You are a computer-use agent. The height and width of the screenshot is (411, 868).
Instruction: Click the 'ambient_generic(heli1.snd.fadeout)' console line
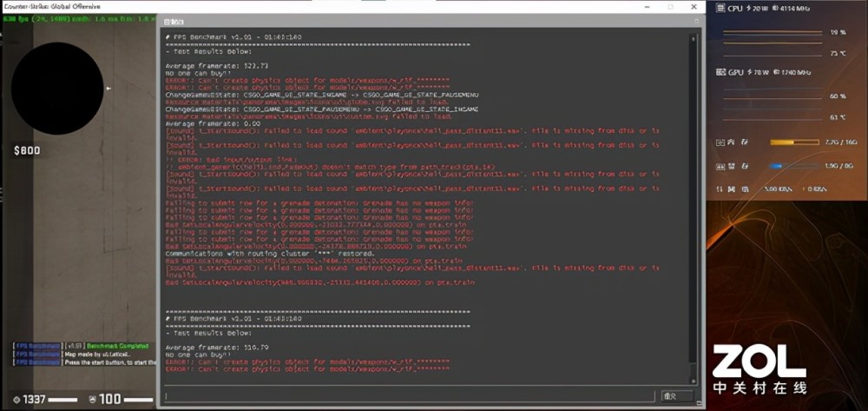[x=330, y=168]
